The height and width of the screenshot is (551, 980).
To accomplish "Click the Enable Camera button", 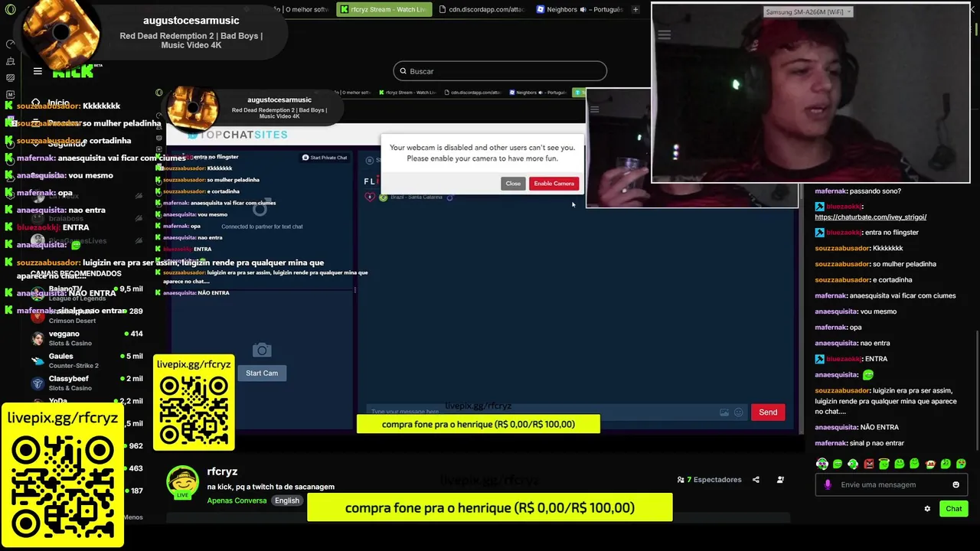I will click(554, 184).
